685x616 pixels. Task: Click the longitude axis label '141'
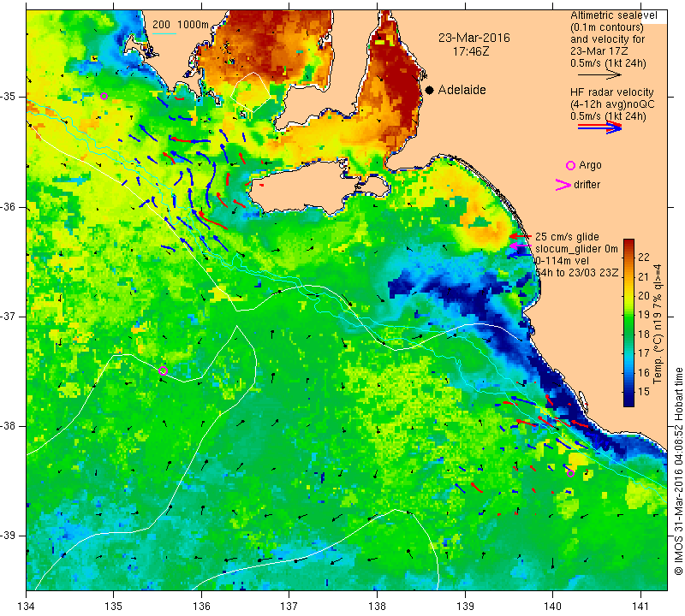point(640,606)
